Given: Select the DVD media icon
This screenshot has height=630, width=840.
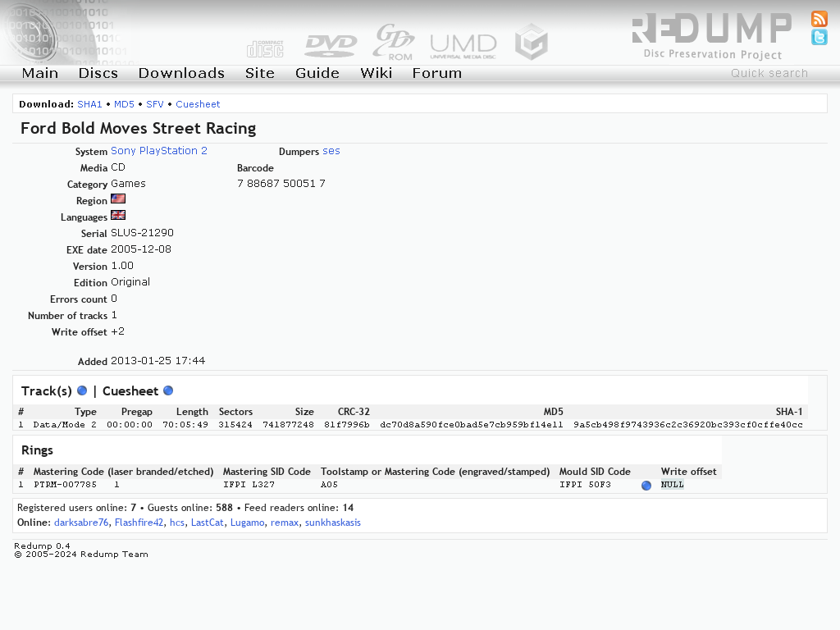Looking at the screenshot, I should [331, 46].
